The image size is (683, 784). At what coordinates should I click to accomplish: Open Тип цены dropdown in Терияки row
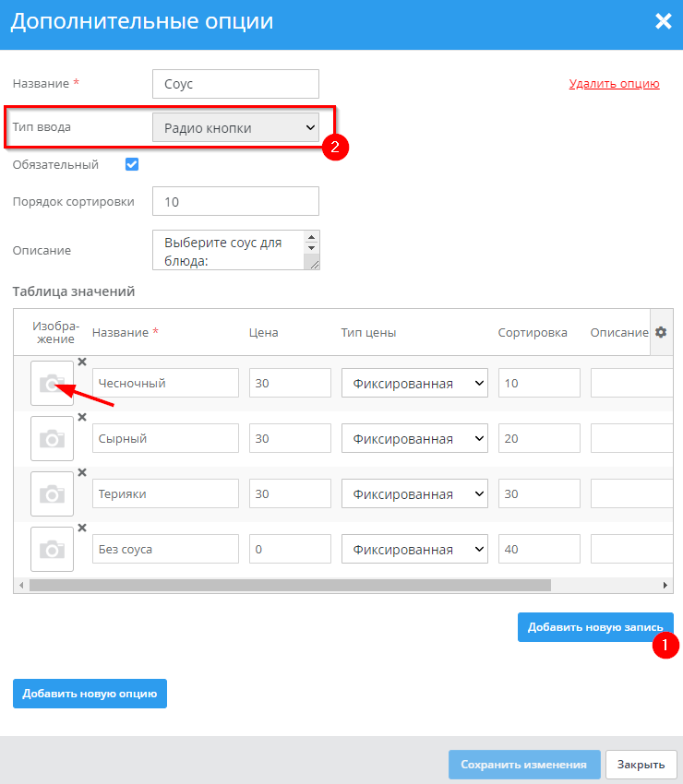[414, 493]
